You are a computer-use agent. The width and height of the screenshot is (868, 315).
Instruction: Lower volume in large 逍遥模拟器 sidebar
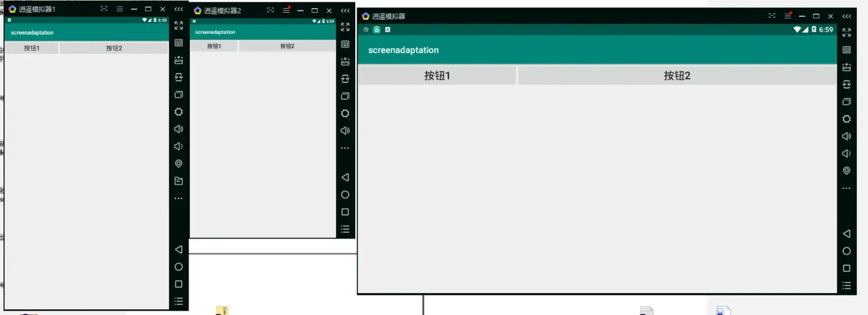pyautogui.click(x=847, y=154)
